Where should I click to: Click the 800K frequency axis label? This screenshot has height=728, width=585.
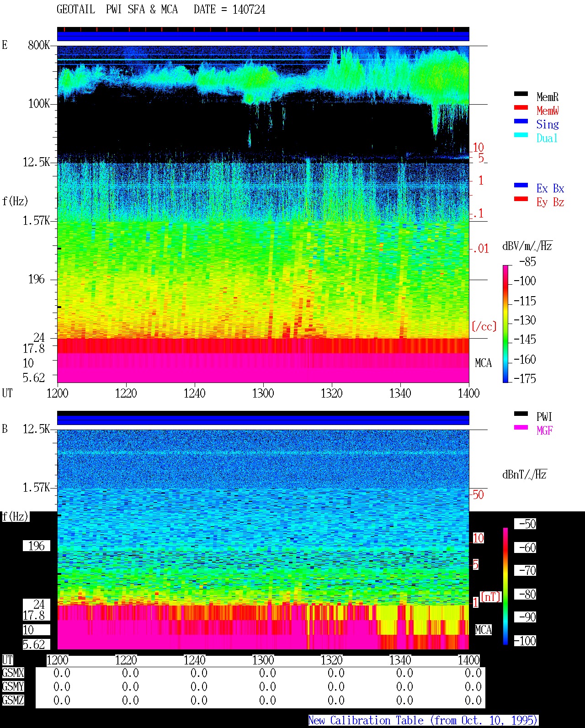[39, 45]
